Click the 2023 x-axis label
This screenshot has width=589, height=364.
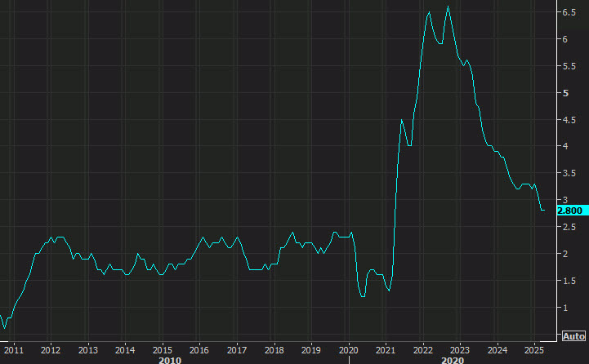tap(460, 350)
